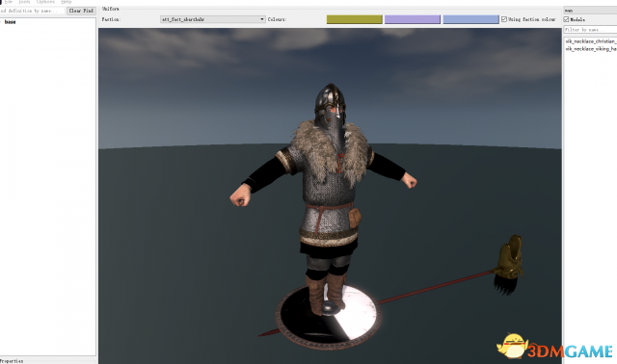617x364 pixels.
Task: Open the Faction dropdown list
Action: (x=212, y=19)
